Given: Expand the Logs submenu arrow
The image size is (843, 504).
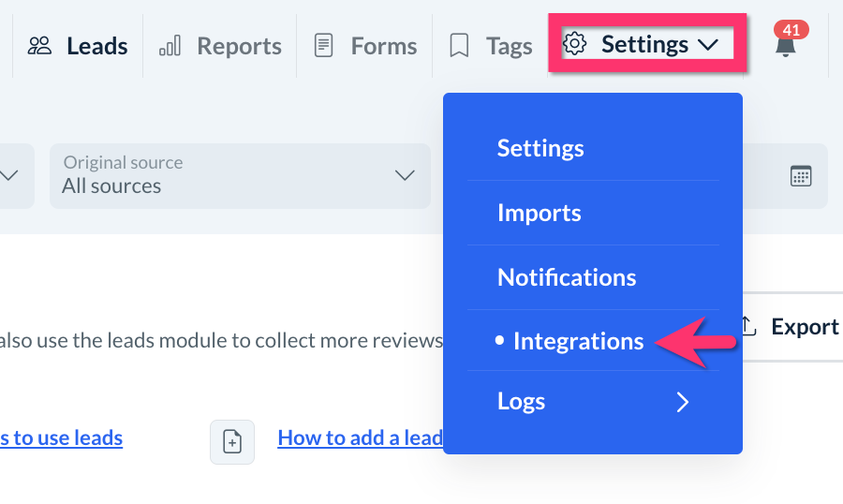Looking at the screenshot, I should tap(683, 403).
